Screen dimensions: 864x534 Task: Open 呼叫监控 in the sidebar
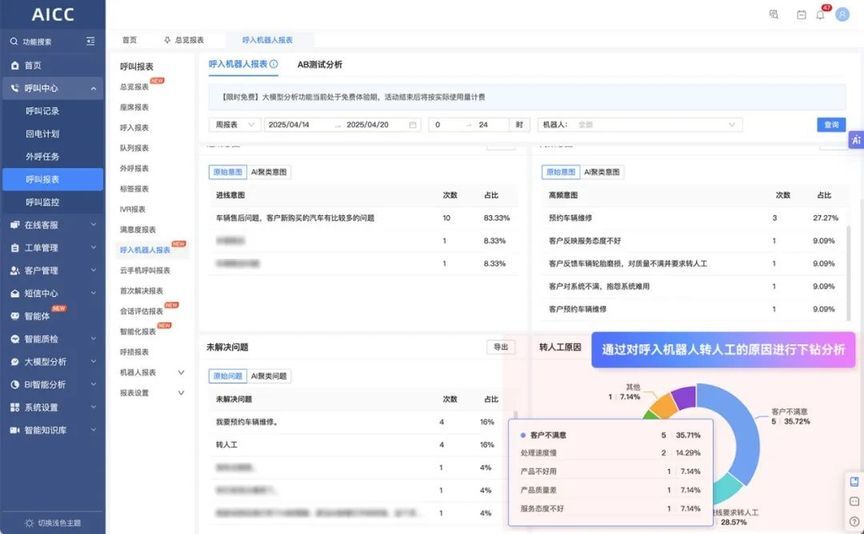pos(42,202)
